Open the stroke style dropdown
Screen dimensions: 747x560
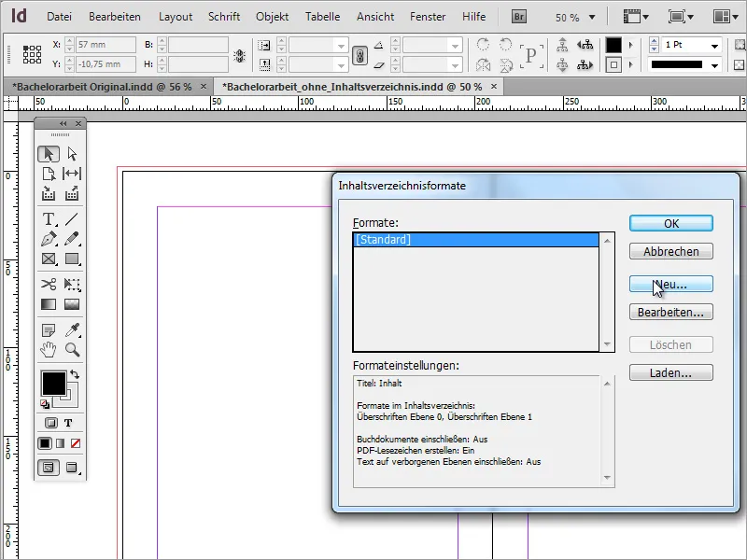click(x=714, y=65)
